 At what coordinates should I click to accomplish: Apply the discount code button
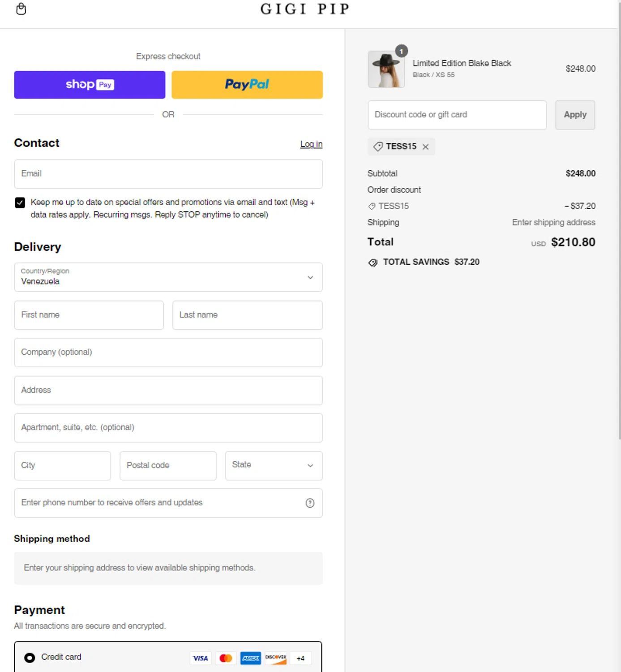point(575,115)
